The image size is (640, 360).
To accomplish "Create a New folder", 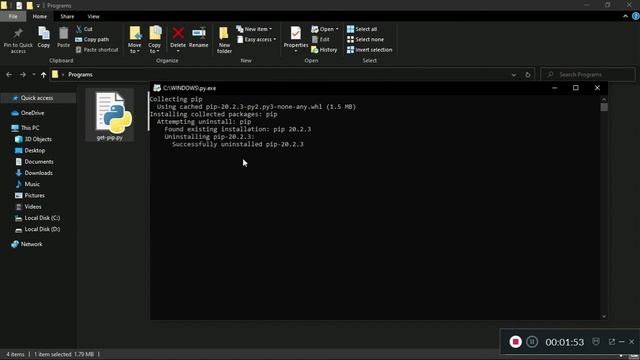I will (224, 40).
